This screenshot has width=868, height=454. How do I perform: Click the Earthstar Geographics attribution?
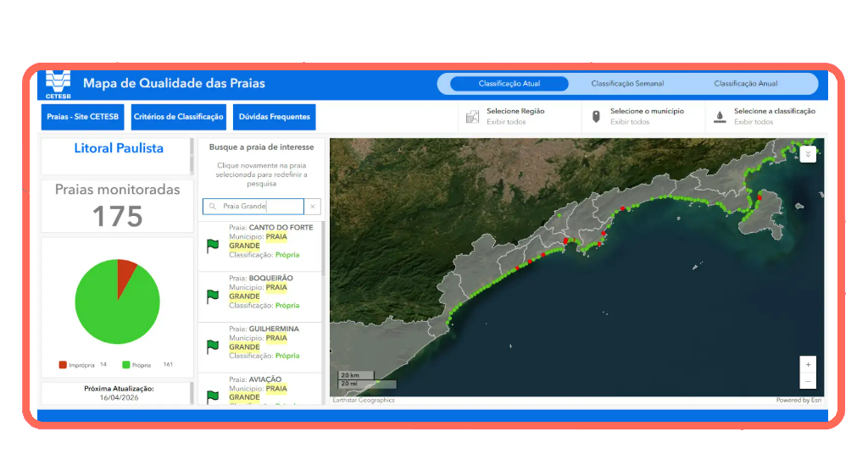point(364,401)
